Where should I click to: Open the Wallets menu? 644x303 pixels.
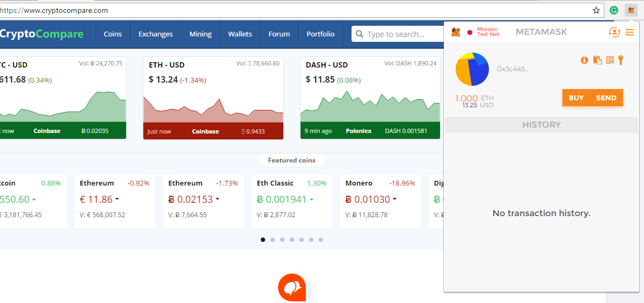coord(240,34)
